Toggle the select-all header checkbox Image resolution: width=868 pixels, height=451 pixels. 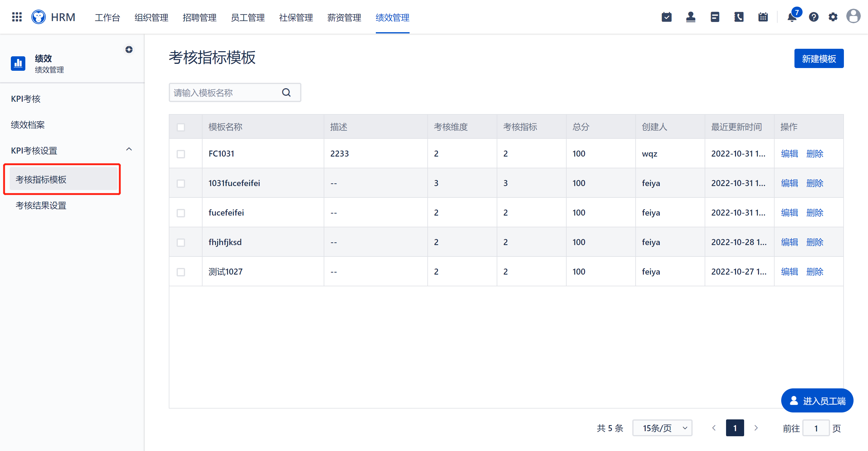181,127
